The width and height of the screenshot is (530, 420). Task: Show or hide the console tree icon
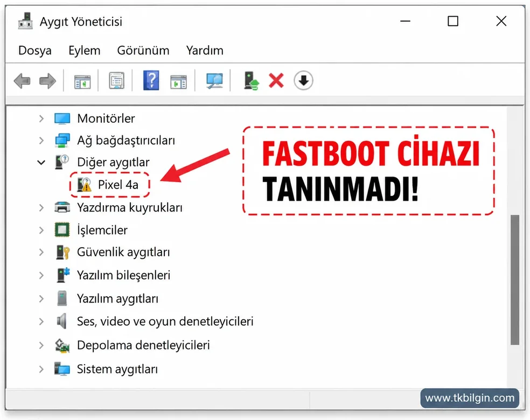(x=82, y=82)
